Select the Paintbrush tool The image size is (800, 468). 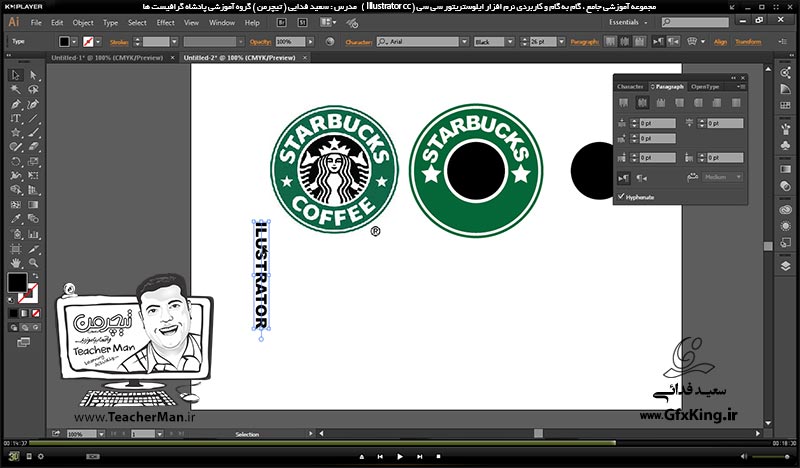pos(33,133)
